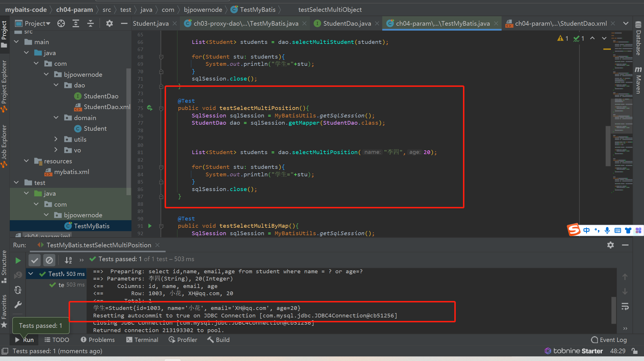Toggle Show Passed tests checkmark button
Image resolution: width=644 pixels, height=361 pixels.
coord(34,260)
